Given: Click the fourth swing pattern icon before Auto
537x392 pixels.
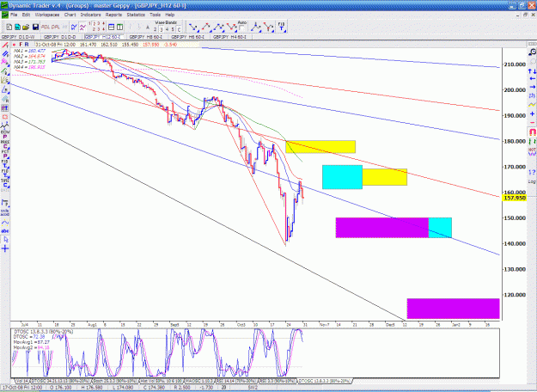Looking at the screenshot, I should tap(231, 27).
